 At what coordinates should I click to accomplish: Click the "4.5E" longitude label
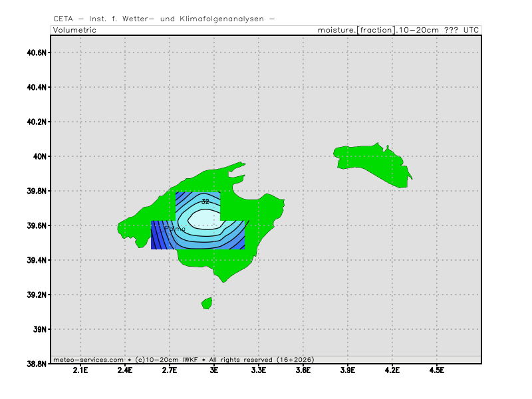[437, 370]
